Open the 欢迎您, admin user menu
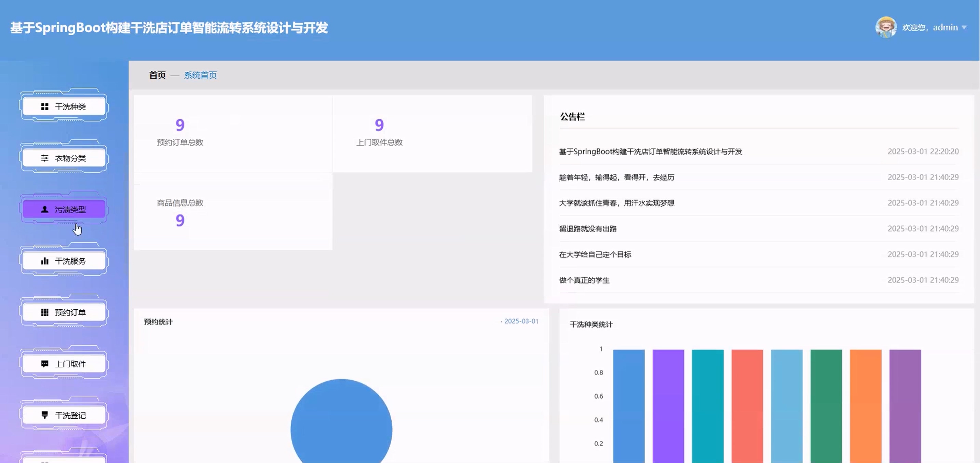 point(929,27)
